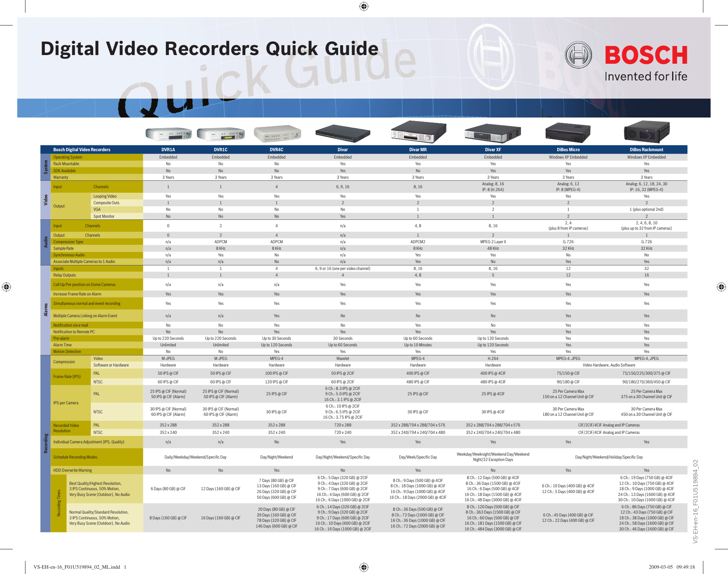Click the 'Spot Monitor' row label
This screenshot has width=728, height=574.
click(x=104, y=217)
